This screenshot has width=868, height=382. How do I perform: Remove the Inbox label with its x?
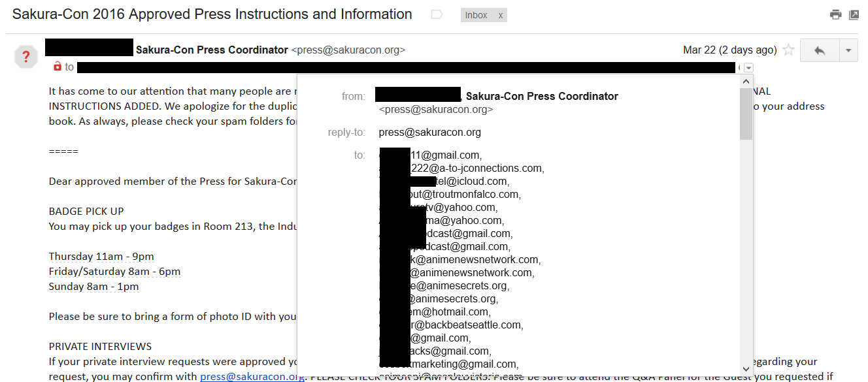click(x=501, y=15)
